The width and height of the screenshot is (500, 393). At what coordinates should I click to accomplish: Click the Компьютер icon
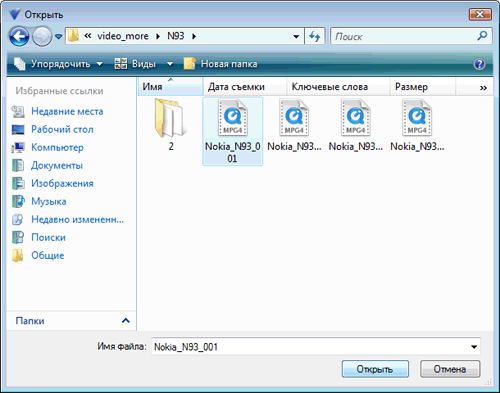pyautogui.click(x=18, y=147)
